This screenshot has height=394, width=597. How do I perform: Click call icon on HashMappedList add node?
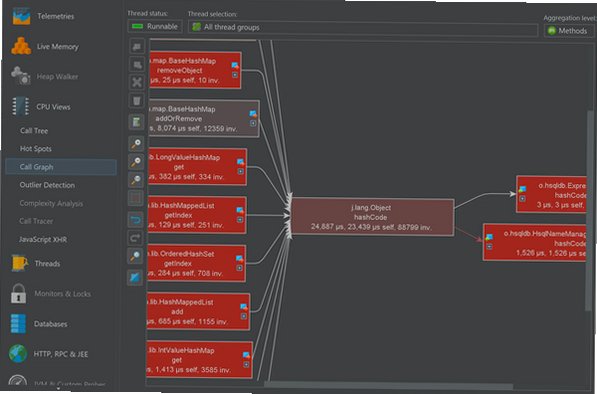coord(244,307)
